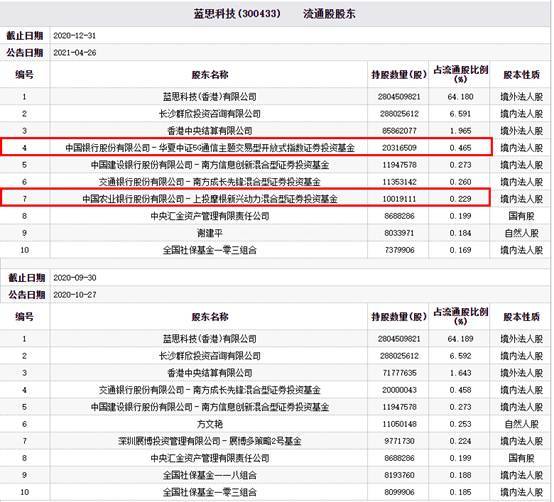Click the top 占流通股比例 column header
The image size is (554, 502).
pos(460,74)
